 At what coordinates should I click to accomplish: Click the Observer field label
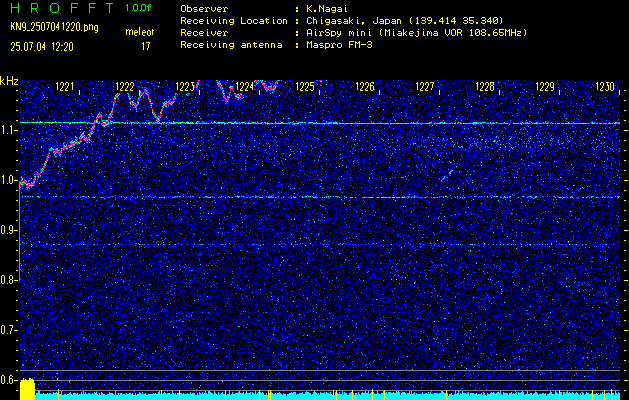pos(204,8)
